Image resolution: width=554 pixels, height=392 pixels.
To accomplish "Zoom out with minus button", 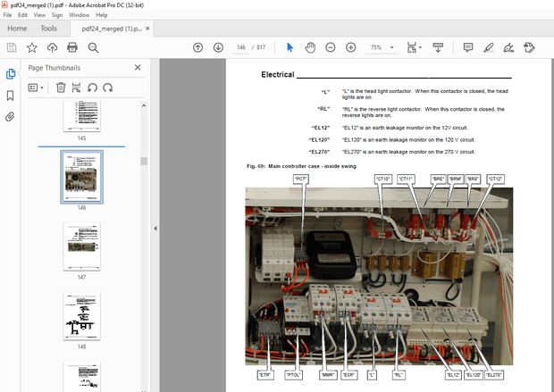I will tap(331, 47).
